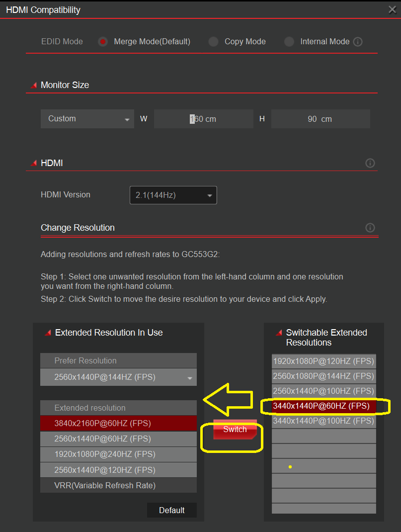Screen dimensions: 401x532
Task: Click the Default button
Action: [171, 510]
